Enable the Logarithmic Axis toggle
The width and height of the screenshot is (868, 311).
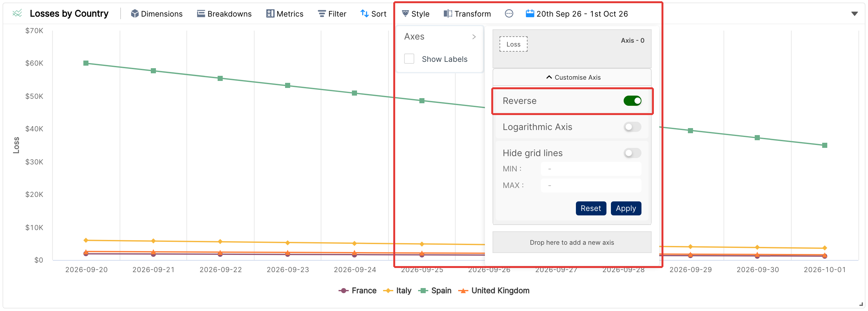(632, 127)
